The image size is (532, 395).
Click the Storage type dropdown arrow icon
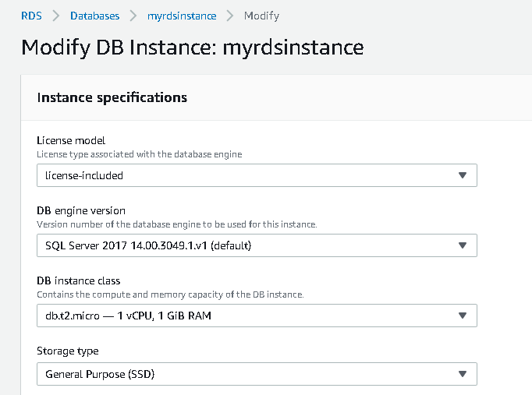pos(462,374)
